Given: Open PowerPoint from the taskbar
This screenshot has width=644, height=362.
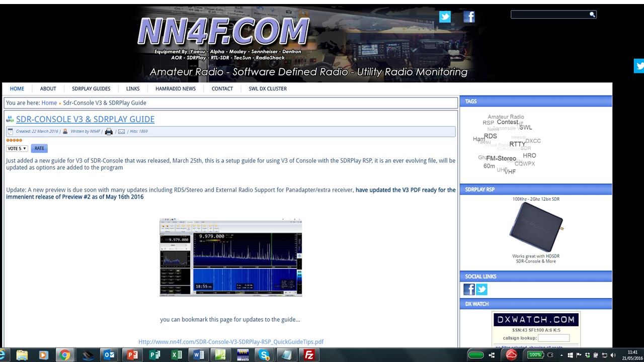Looking at the screenshot, I should tap(132, 355).
